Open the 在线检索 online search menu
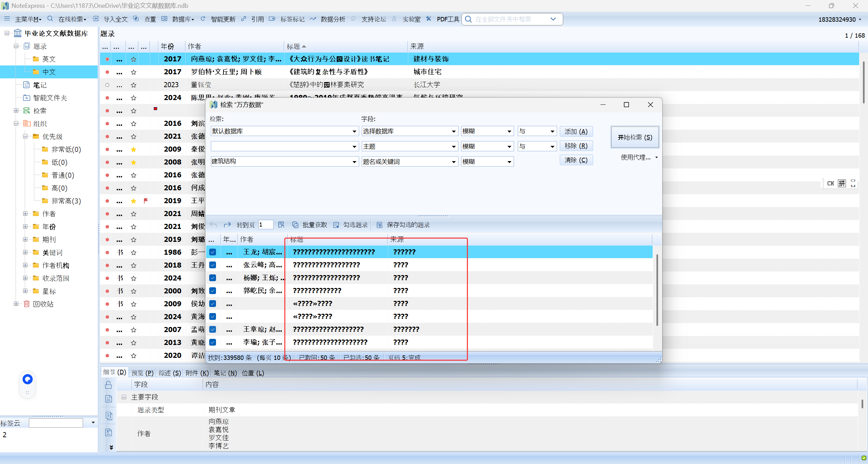 [x=72, y=19]
